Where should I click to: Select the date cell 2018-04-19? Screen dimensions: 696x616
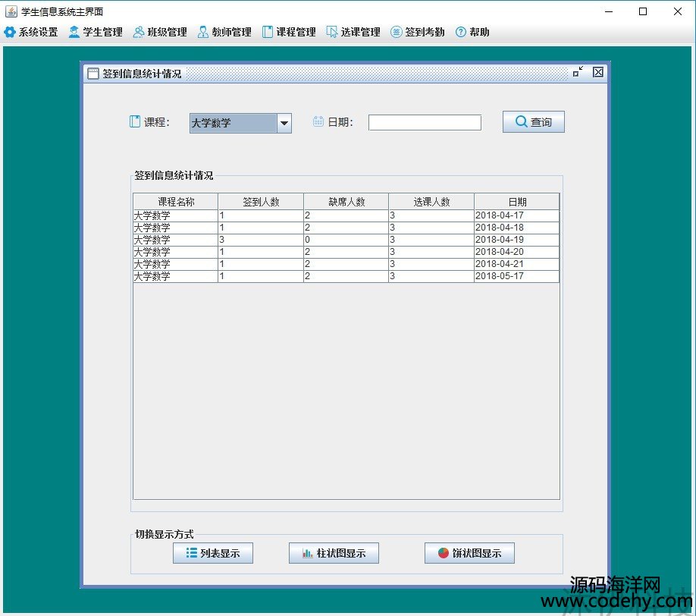[516, 240]
